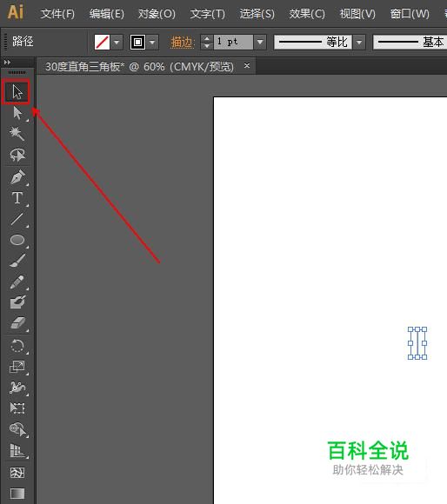
Task: Click the stroke color swatch
Action: click(137, 42)
